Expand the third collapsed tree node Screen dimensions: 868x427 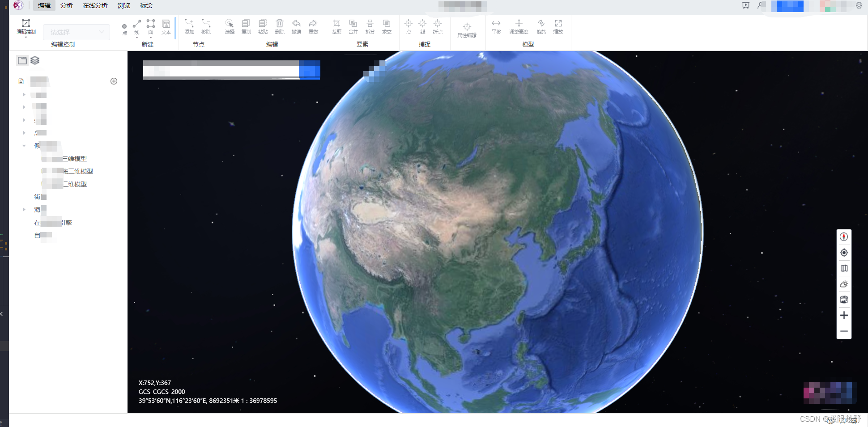pyautogui.click(x=24, y=120)
